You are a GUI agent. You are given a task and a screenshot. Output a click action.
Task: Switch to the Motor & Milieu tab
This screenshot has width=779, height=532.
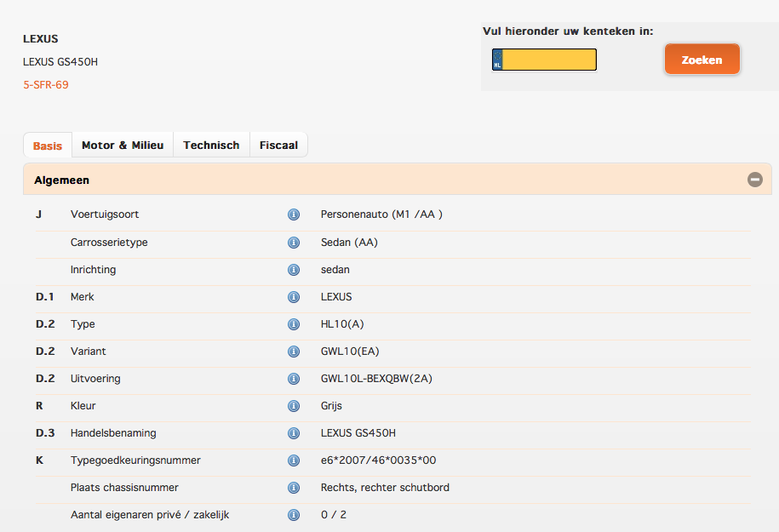click(x=123, y=146)
